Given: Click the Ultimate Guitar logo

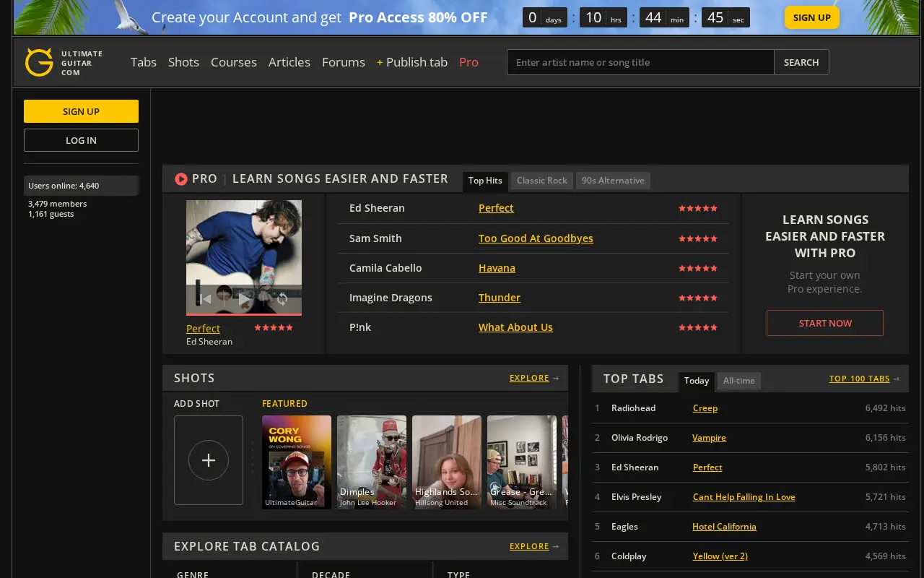Looking at the screenshot, I should coord(64,63).
